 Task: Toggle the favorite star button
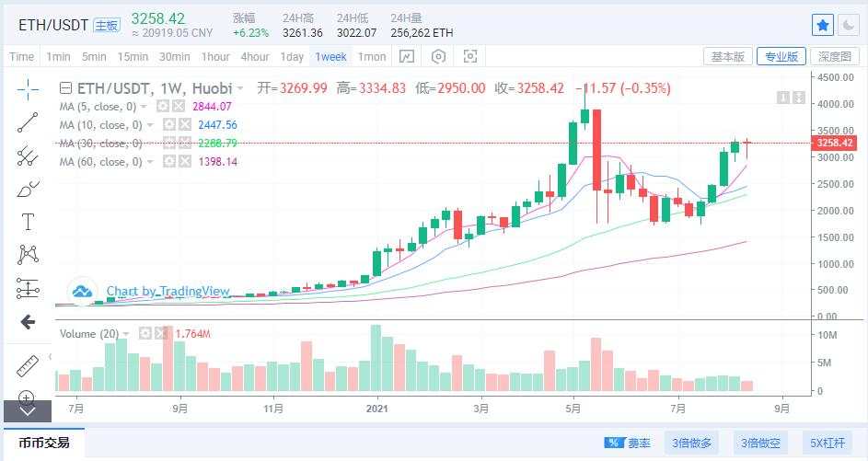tap(823, 26)
